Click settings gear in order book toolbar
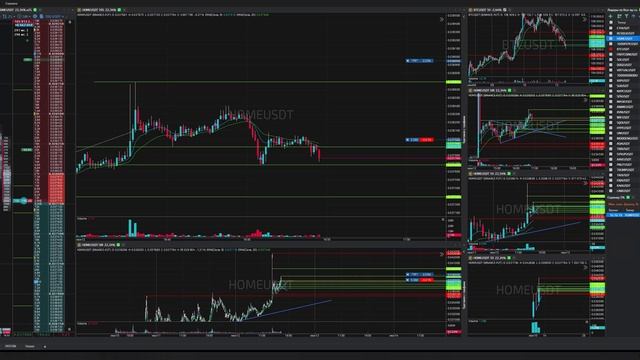The image size is (640, 360). 35,16
